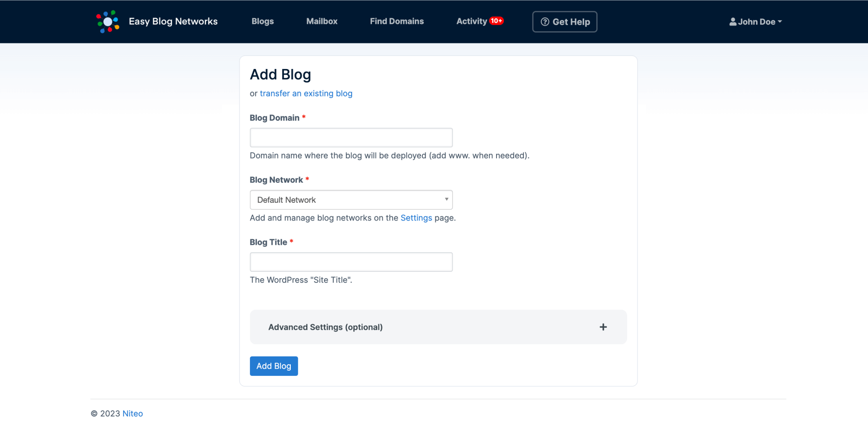This screenshot has width=868, height=428.
Task: Go to the Blogs menu item
Action: 263,21
